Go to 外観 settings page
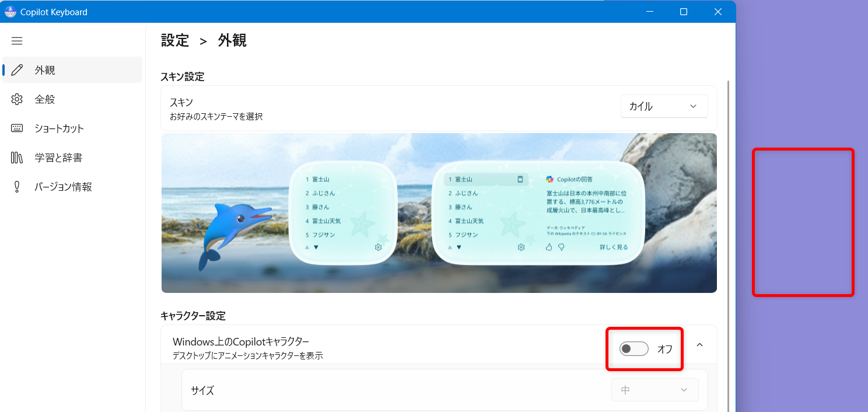 click(72, 70)
